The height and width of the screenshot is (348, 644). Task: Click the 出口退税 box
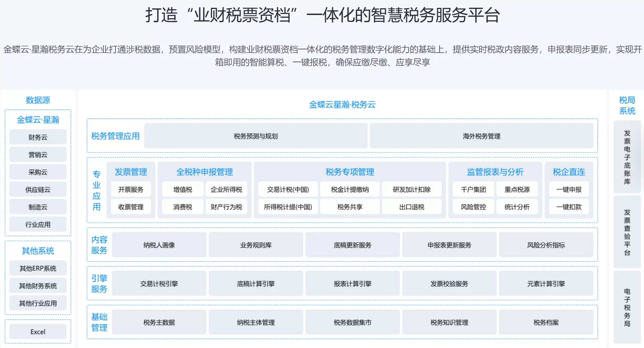tap(412, 207)
